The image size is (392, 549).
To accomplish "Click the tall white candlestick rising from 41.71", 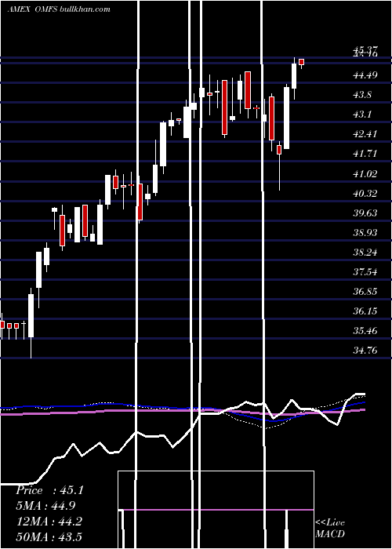I will [x=287, y=118].
